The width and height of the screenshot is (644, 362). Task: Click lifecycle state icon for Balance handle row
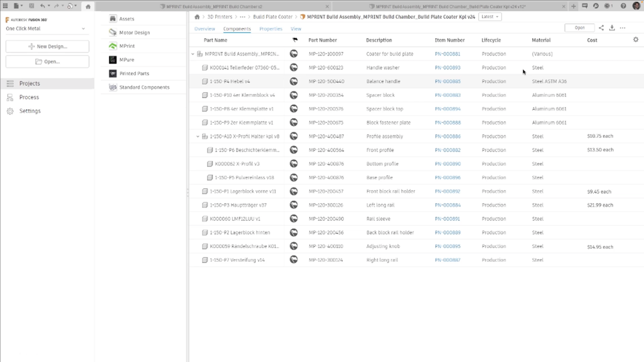[294, 81]
